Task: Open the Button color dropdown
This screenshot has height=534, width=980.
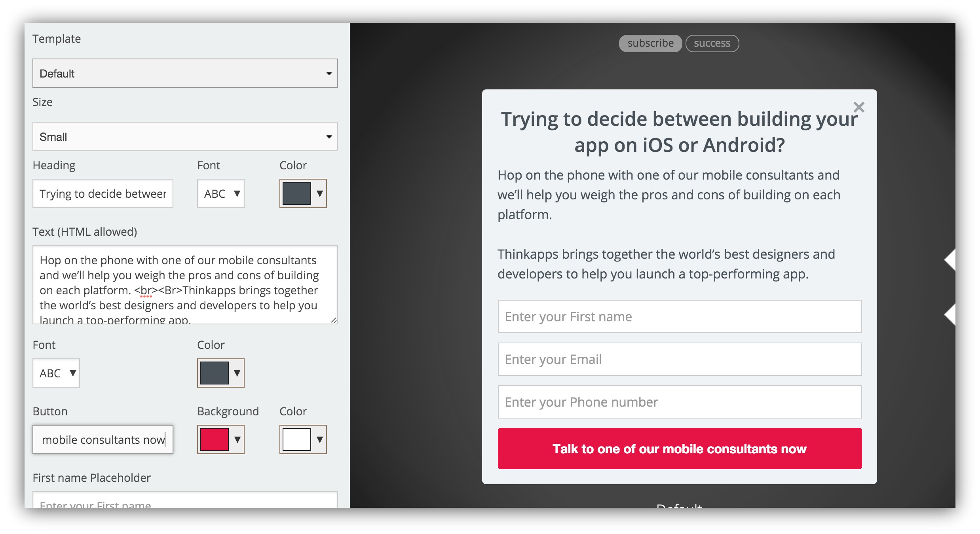Action: coord(318,439)
